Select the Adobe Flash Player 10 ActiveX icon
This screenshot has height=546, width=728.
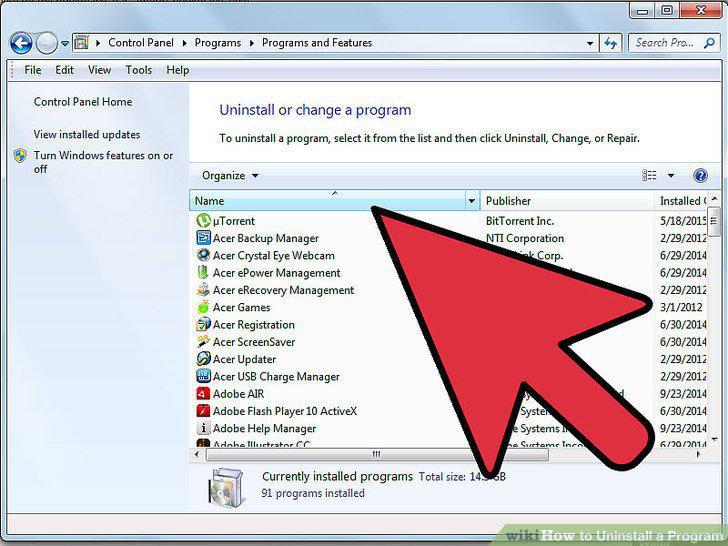coord(203,411)
